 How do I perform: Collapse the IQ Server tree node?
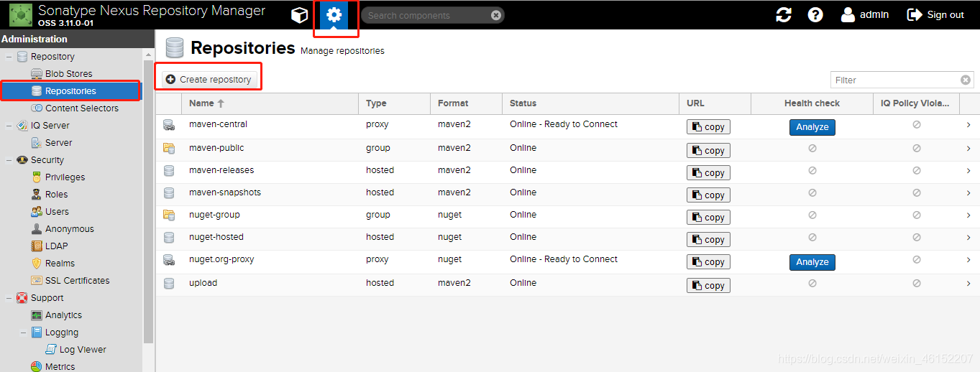point(8,126)
